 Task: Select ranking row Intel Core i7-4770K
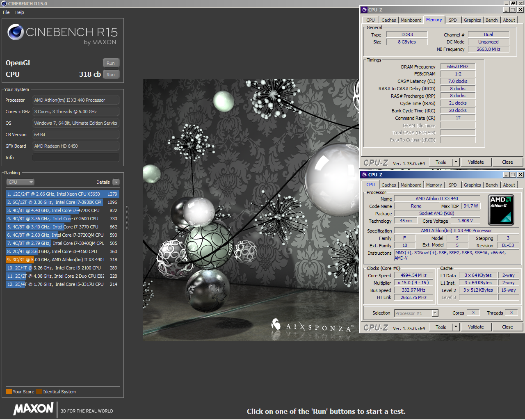(62, 210)
